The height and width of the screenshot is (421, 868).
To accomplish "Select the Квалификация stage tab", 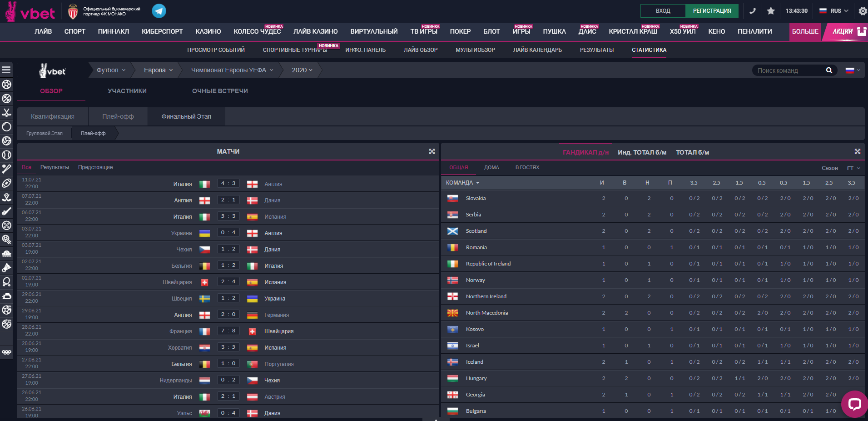I will [x=53, y=116].
